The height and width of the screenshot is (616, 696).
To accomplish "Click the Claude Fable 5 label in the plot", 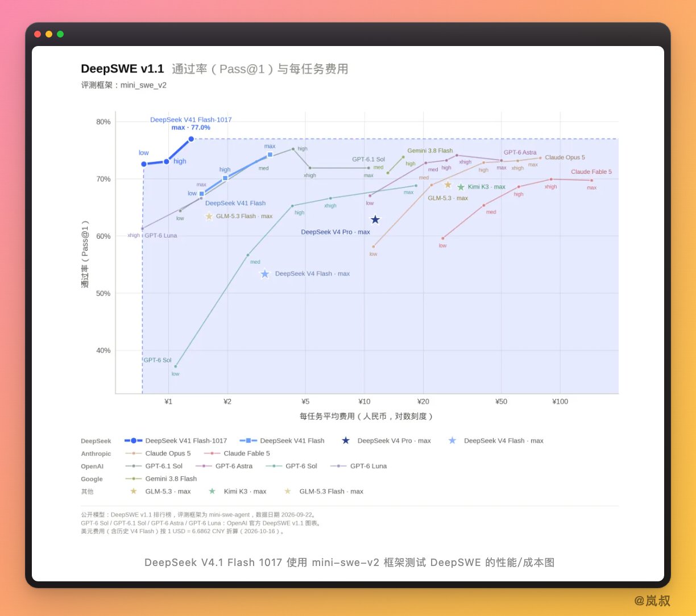I will tap(591, 172).
